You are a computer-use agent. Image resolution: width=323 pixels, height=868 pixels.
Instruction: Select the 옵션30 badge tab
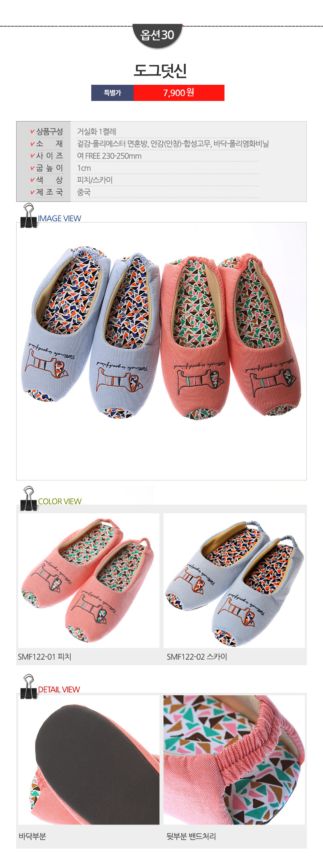[x=157, y=36]
